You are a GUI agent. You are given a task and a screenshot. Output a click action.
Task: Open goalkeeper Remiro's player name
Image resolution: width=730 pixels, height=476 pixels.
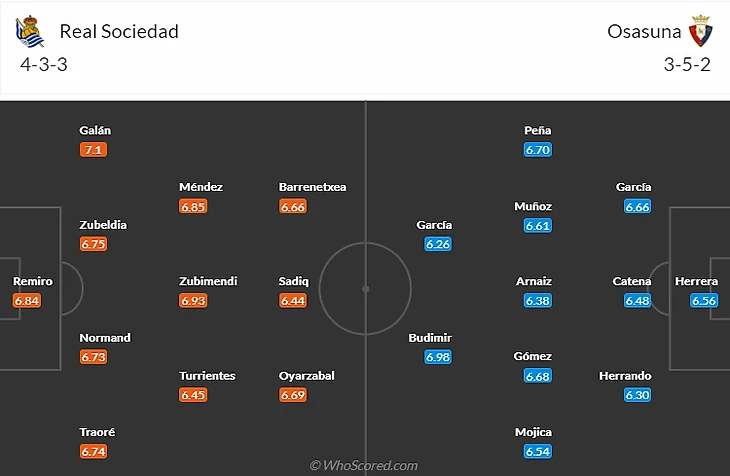pos(33,281)
